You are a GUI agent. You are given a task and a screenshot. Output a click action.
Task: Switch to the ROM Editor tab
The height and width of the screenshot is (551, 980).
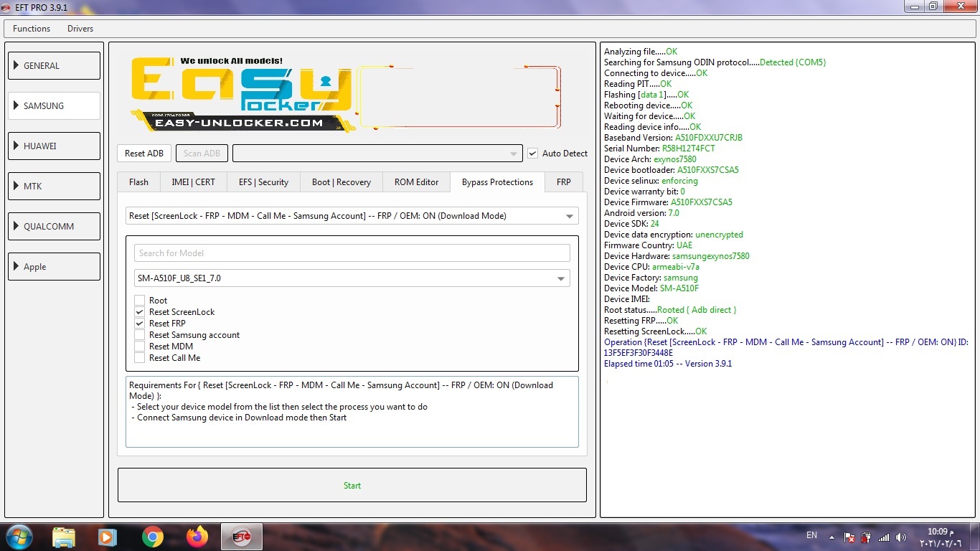click(416, 182)
